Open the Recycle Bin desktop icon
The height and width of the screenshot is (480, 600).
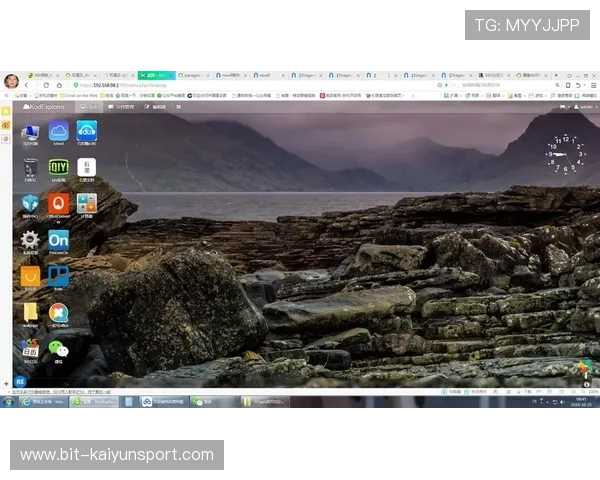(x=30, y=168)
